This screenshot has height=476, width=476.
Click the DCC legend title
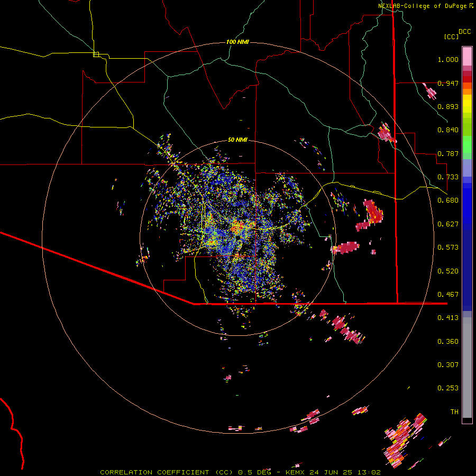click(464, 32)
